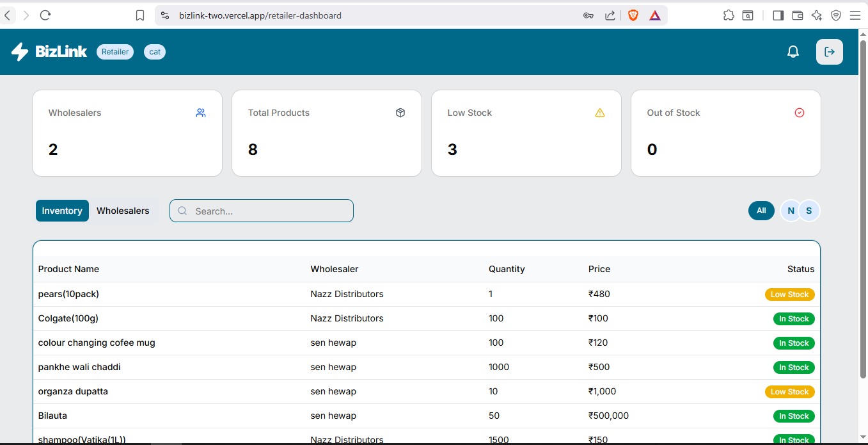
Task: Open saved passwords key icon
Action: (x=588, y=15)
